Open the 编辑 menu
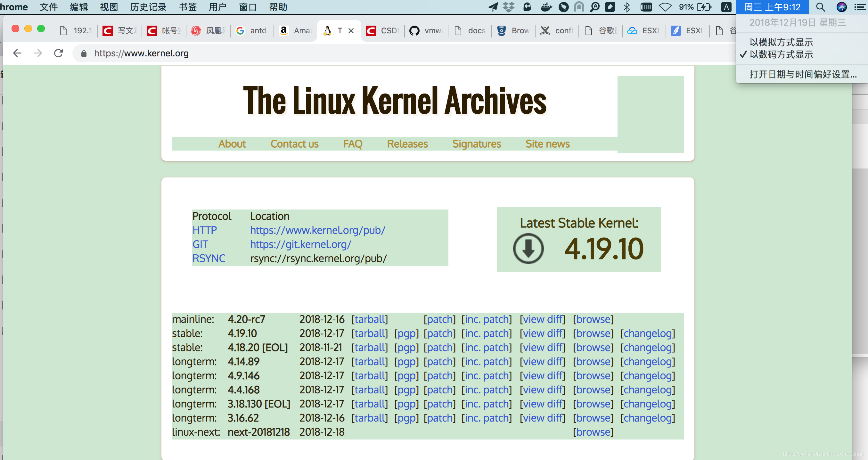Image resolution: width=868 pixels, height=460 pixels. click(x=79, y=7)
